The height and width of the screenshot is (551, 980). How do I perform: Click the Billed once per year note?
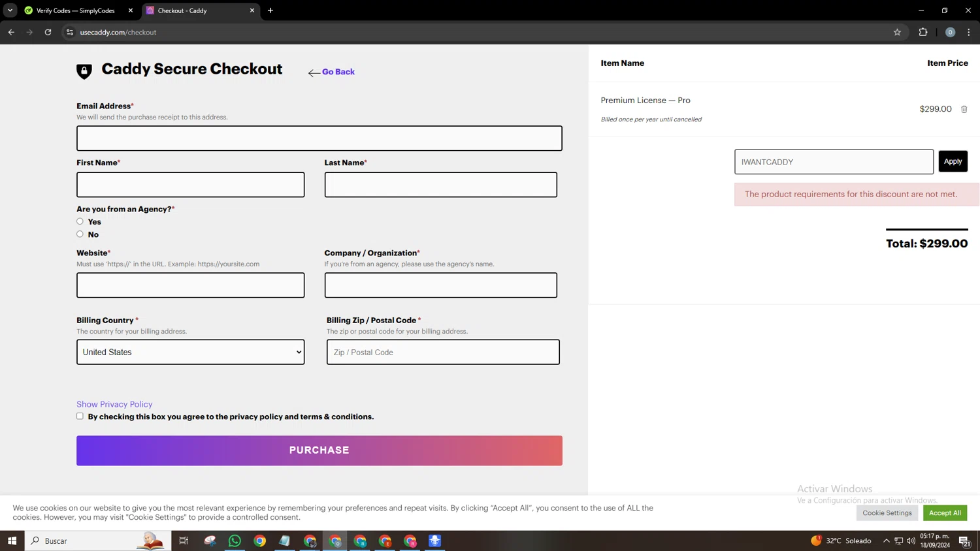click(651, 119)
